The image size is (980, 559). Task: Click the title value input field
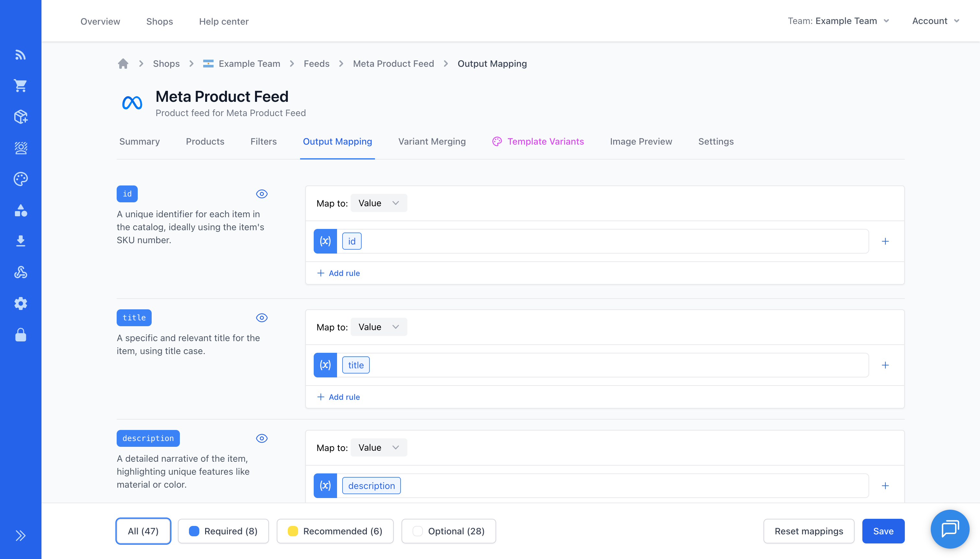[x=602, y=365]
